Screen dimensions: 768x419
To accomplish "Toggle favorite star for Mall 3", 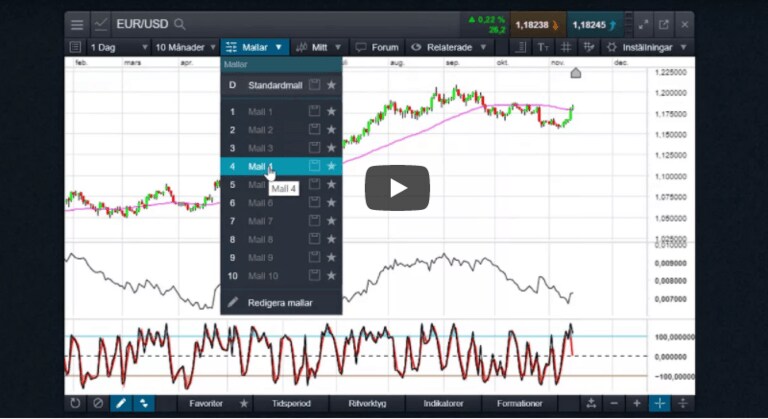I will pos(332,148).
